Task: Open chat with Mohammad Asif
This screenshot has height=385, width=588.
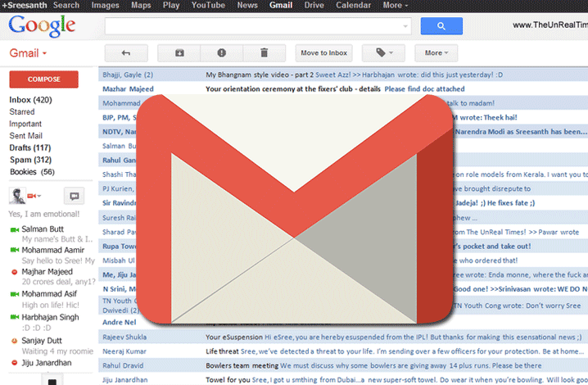Action: (49, 294)
